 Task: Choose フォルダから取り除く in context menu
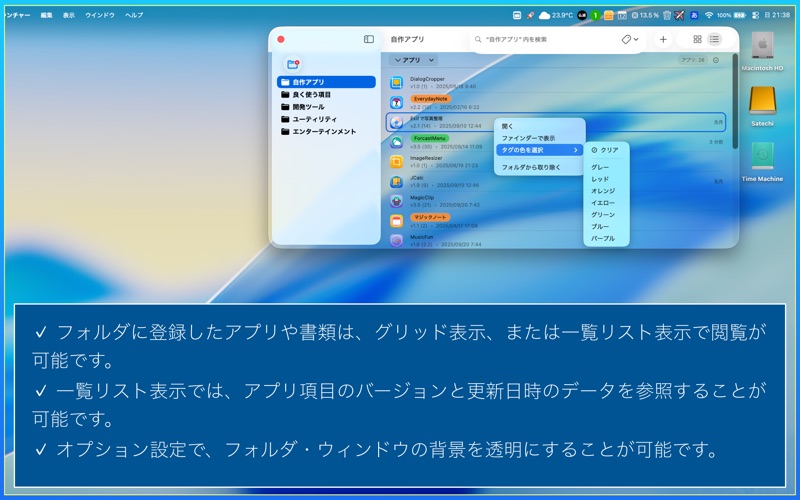(x=539, y=167)
